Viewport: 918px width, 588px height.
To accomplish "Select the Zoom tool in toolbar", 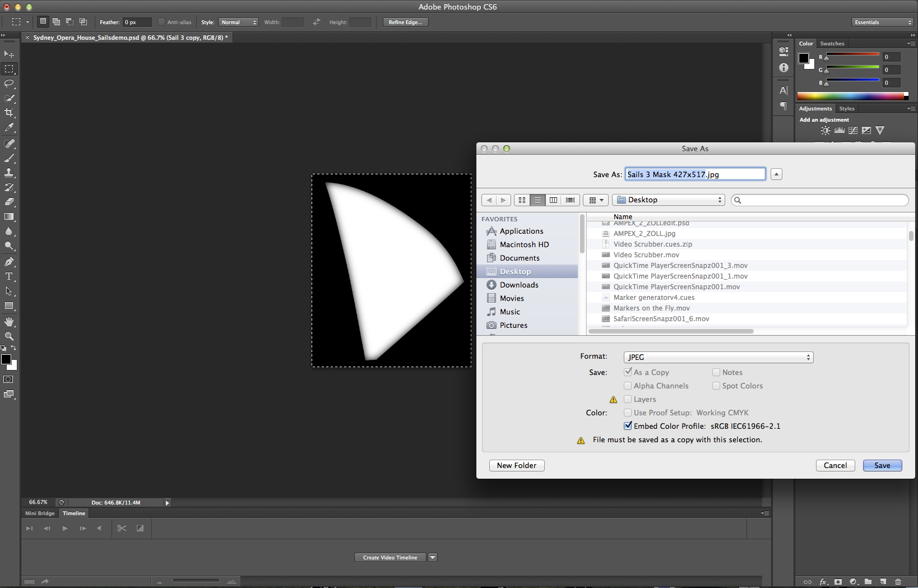I will (9, 336).
